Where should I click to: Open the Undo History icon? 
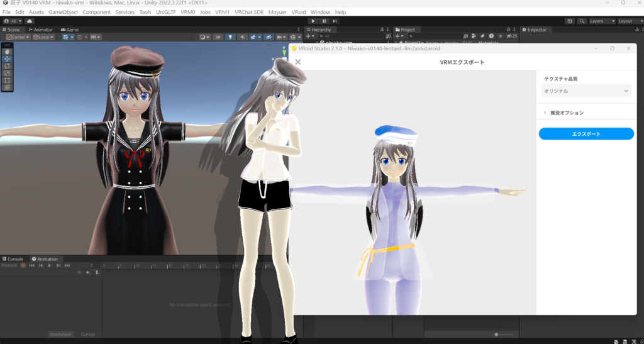[570, 21]
